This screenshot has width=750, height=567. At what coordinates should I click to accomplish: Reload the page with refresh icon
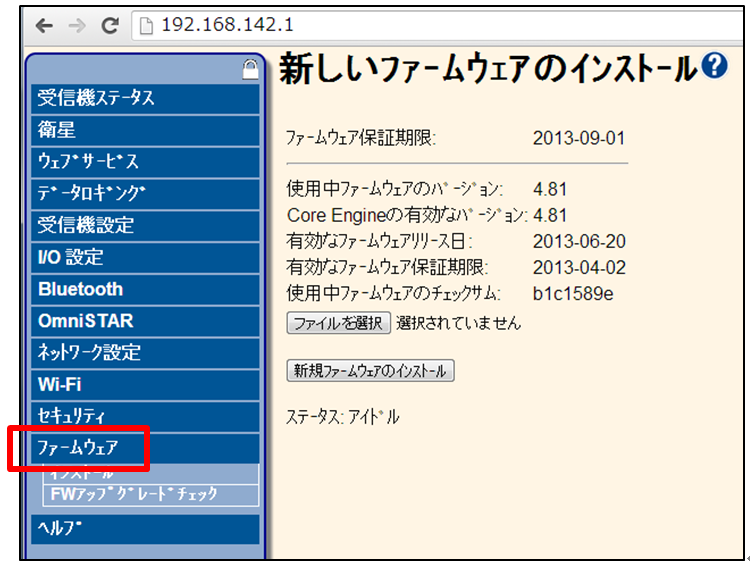click(x=110, y=24)
